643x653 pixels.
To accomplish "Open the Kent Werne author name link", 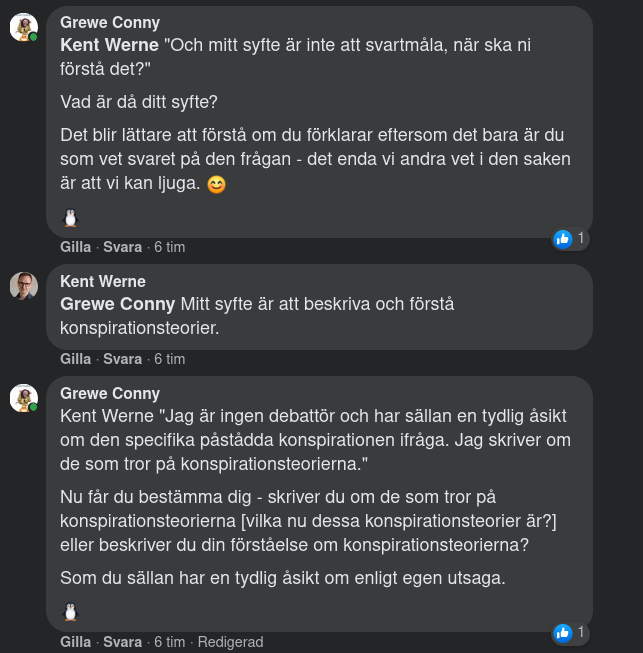I will tap(103, 281).
